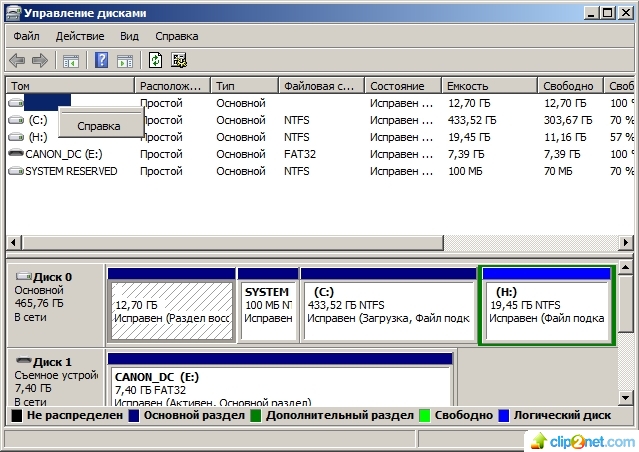Screen dimensions: 639x452
Task: Choose Справка in the context menu
Action: click(98, 126)
